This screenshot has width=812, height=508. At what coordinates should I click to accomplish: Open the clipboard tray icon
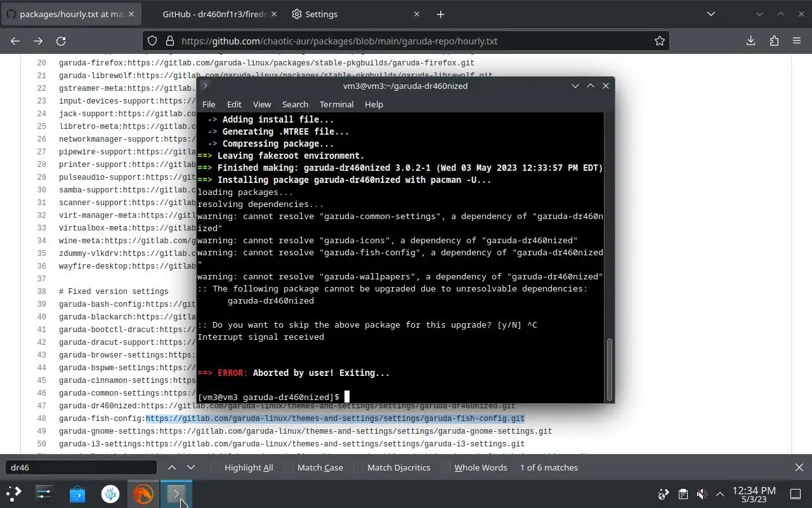[683, 494]
